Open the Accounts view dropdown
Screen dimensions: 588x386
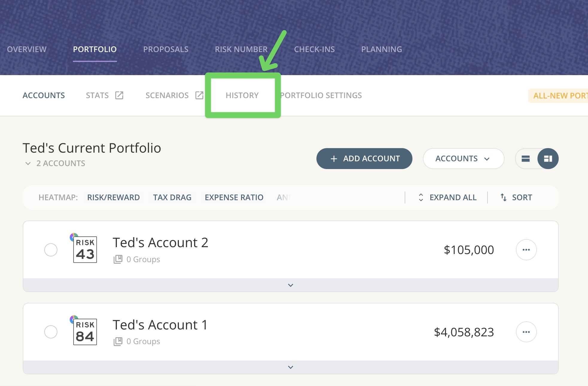[x=463, y=159]
